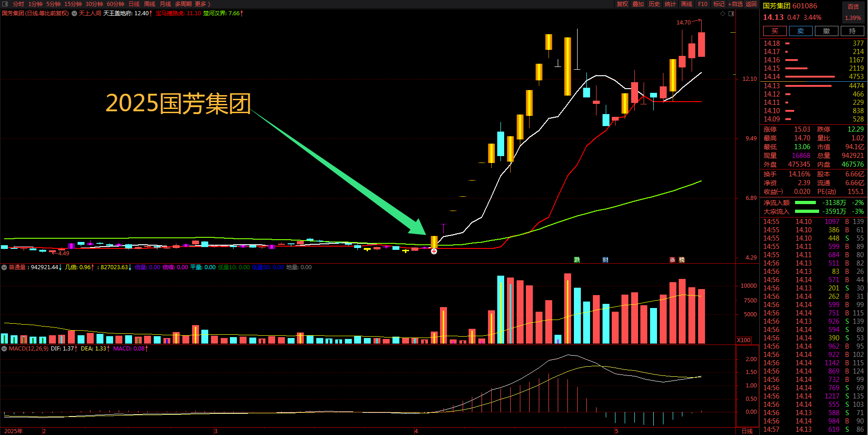Select buy order level 14.13
This screenshot has height=435, width=868.
[814, 86]
